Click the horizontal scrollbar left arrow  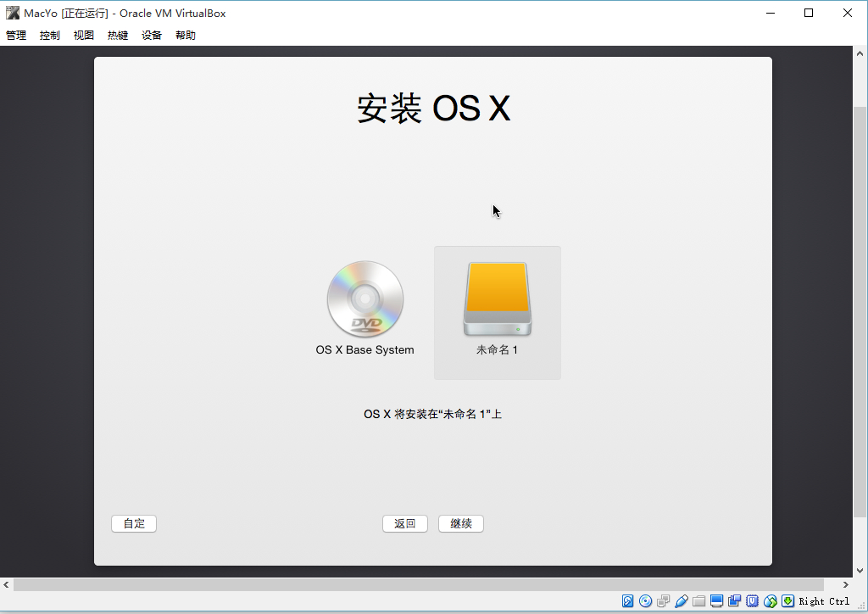[x=6, y=584]
